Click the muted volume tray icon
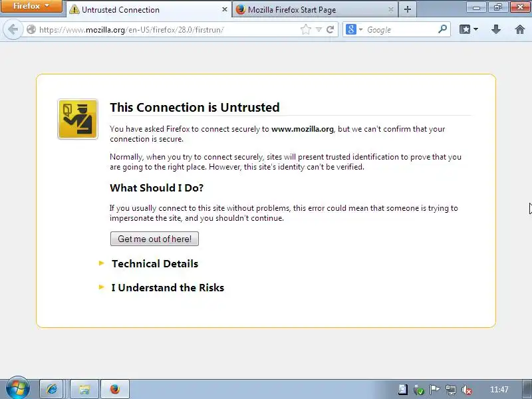The width and height of the screenshot is (532, 399). click(x=467, y=390)
